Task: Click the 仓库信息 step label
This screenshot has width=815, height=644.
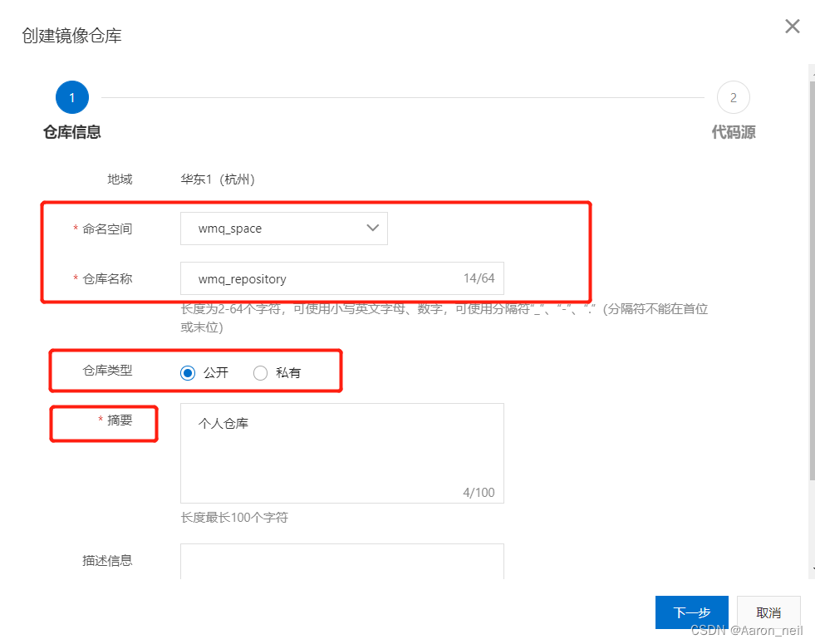Action: (72, 132)
